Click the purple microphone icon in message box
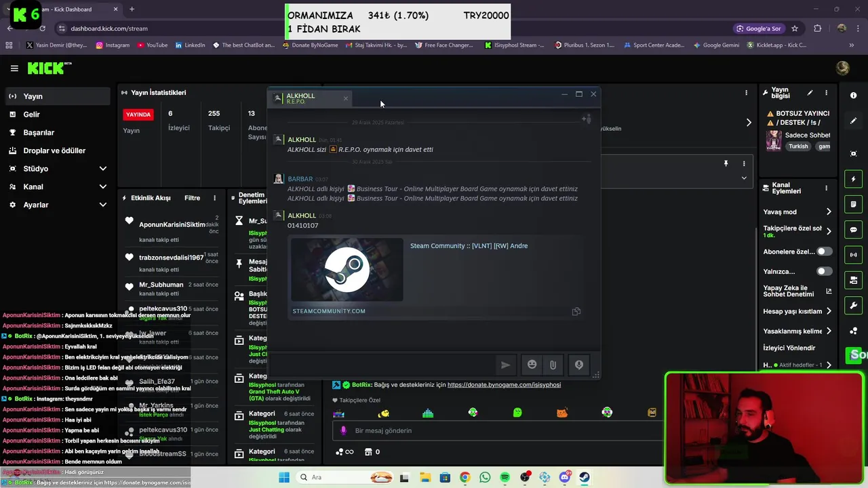This screenshot has width=868, height=488. (x=343, y=430)
